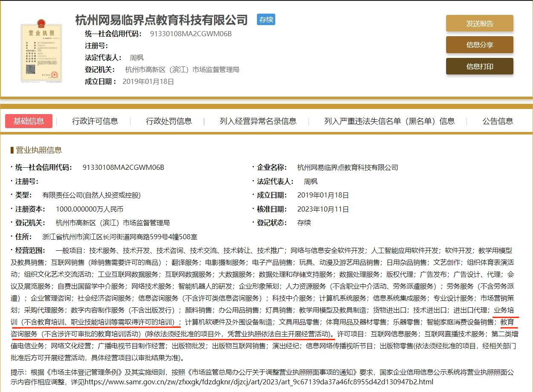Open the 公告信息 tab

[x=498, y=121]
